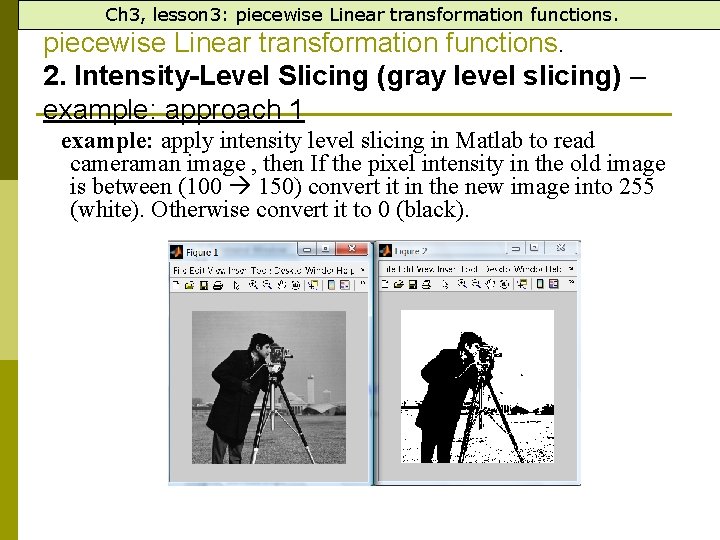
Task: Expand Figure 2 toolbar overflow chevron
Action: (x=572, y=281)
